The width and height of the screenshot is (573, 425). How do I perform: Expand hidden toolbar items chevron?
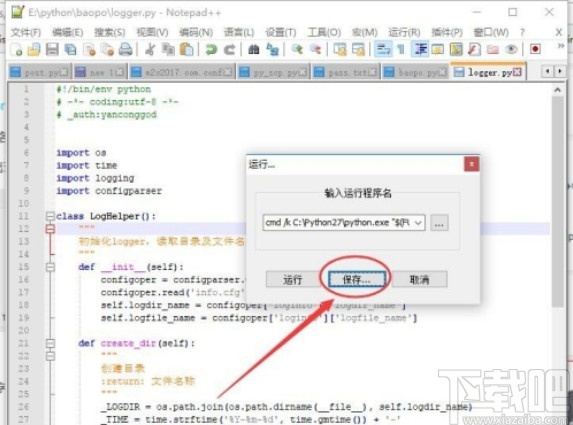[x=561, y=46]
